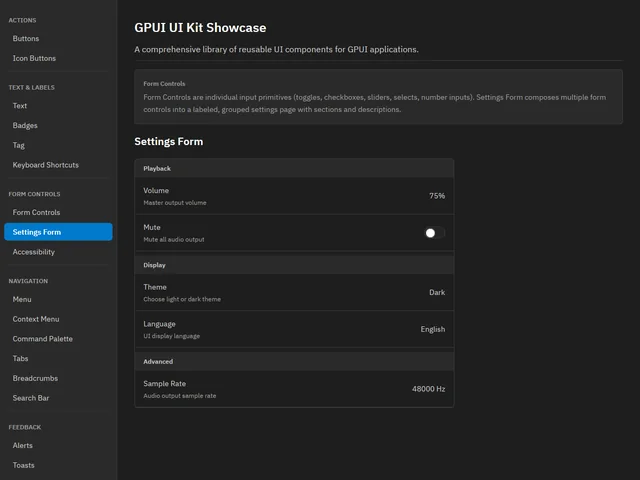Image resolution: width=640 pixels, height=480 pixels.
Task: Click the Advanced section header
Action: pos(294,361)
